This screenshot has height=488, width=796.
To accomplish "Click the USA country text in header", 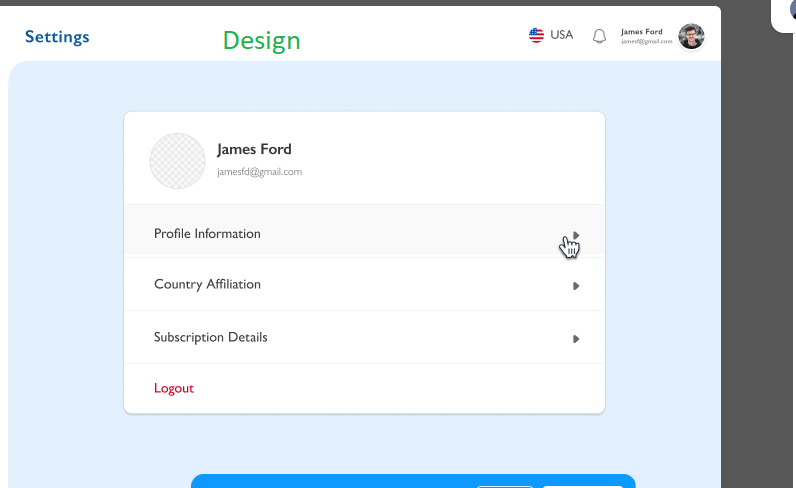I will pyautogui.click(x=561, y=35).
